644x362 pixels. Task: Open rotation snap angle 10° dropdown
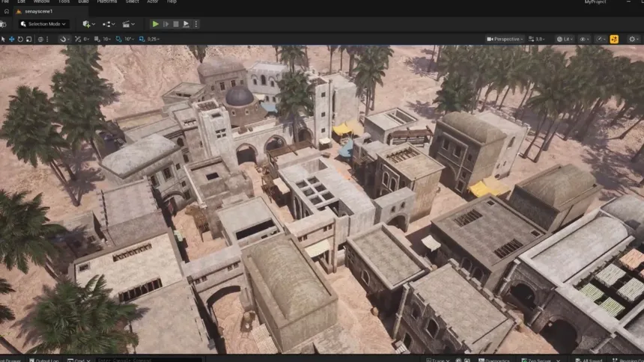coord(129,39)
